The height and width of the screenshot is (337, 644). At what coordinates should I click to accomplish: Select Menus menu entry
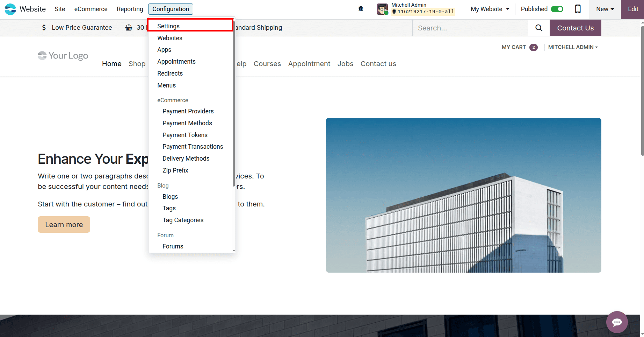click(x=190, y=85)
